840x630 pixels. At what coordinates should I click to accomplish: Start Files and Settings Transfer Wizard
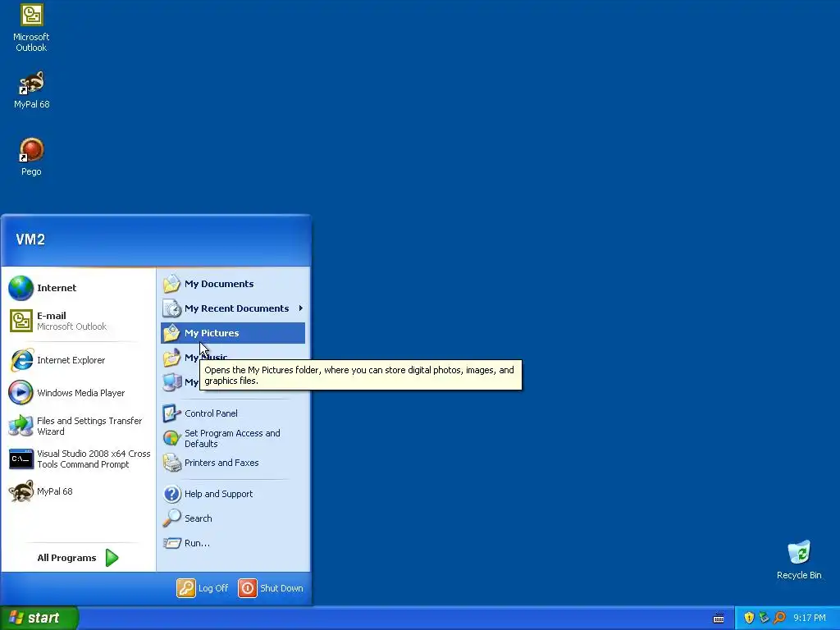(x=78, y=426)
